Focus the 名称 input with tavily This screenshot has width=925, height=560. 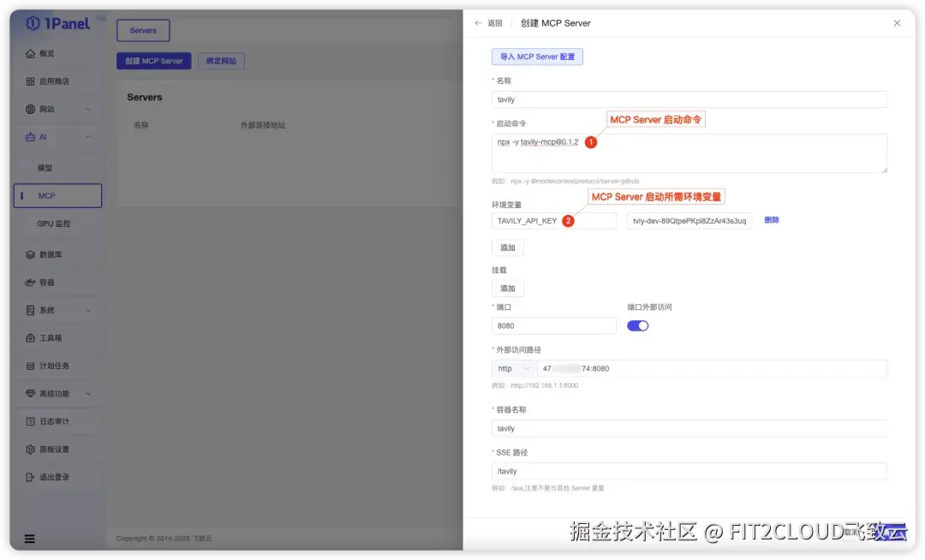point(689,99)
